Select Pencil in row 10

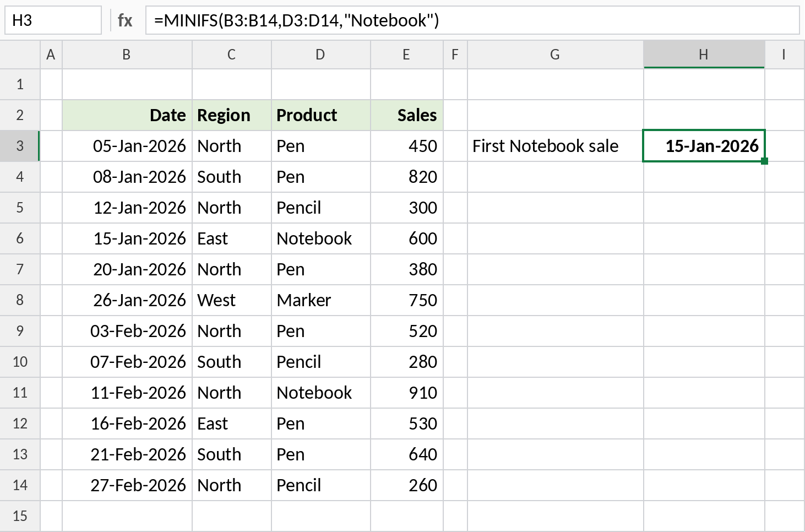point(321,362)
